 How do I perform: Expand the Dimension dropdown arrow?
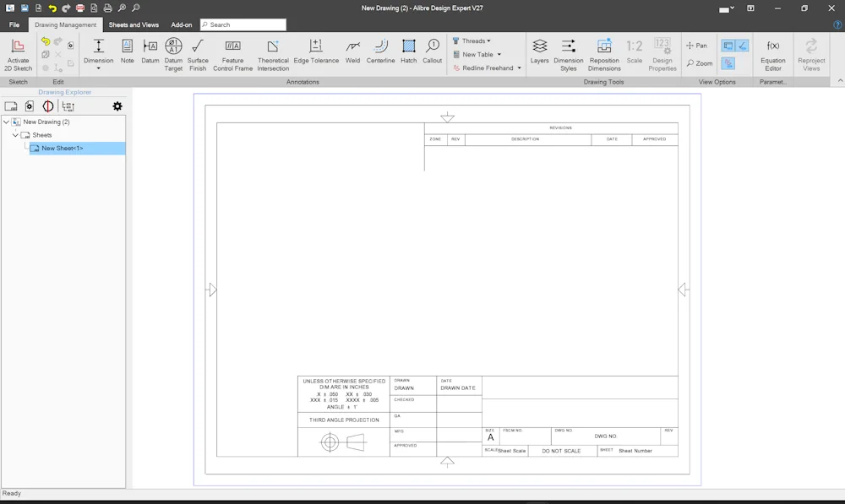click(x=99, y=68)
